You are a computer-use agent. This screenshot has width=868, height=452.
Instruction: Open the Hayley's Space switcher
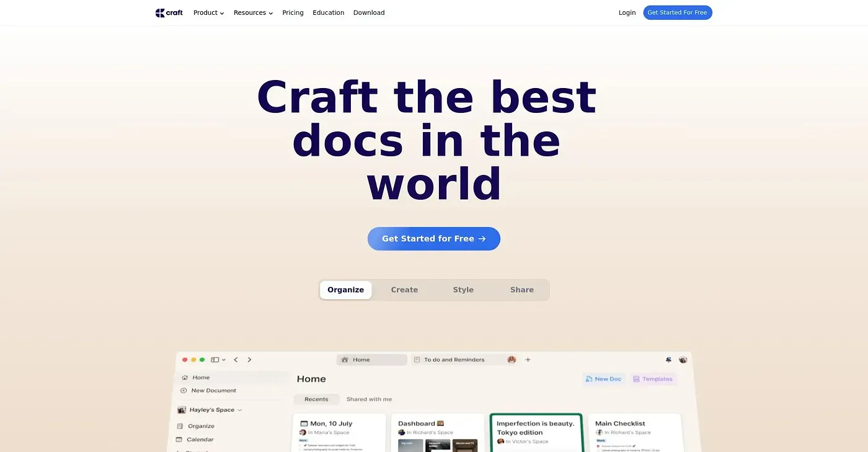point(210,410)
